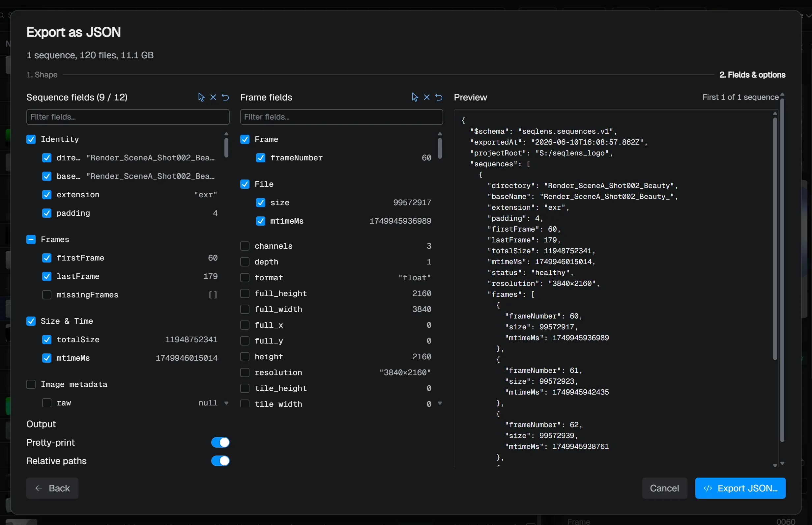Reset sequence fields to defaults
The width and height of the screenshot is (812, 525).
(x=225, y=97)
